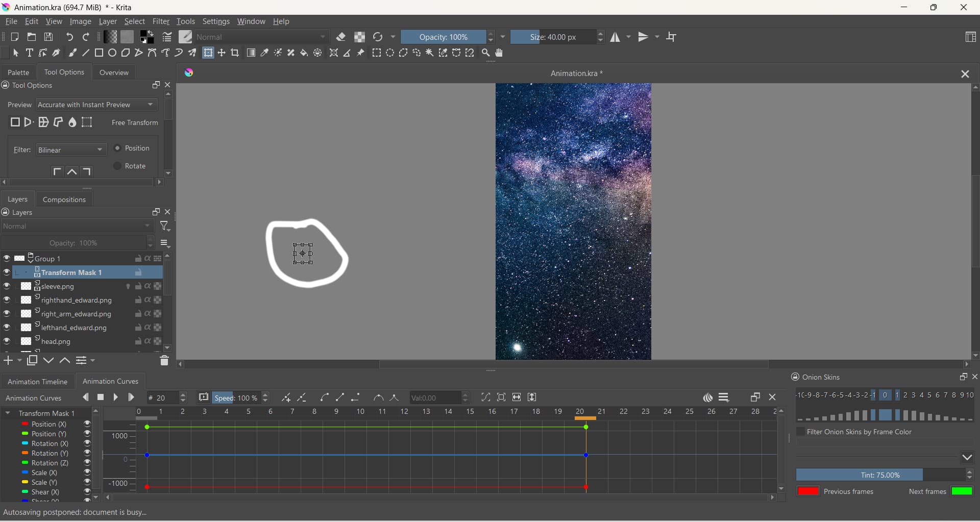Screen dimensions: 980x522
Task: Hide the sleeve.png layer
Action: [7, 286]
